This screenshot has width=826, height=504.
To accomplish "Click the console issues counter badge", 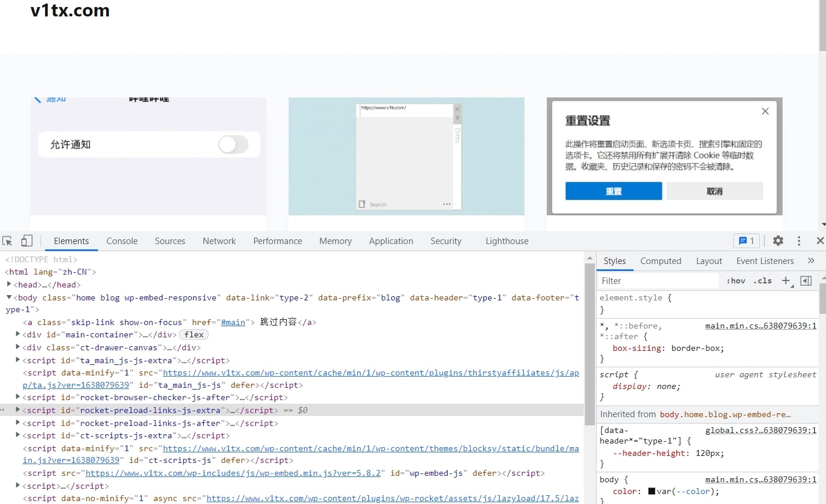I will tap(746, 241).
